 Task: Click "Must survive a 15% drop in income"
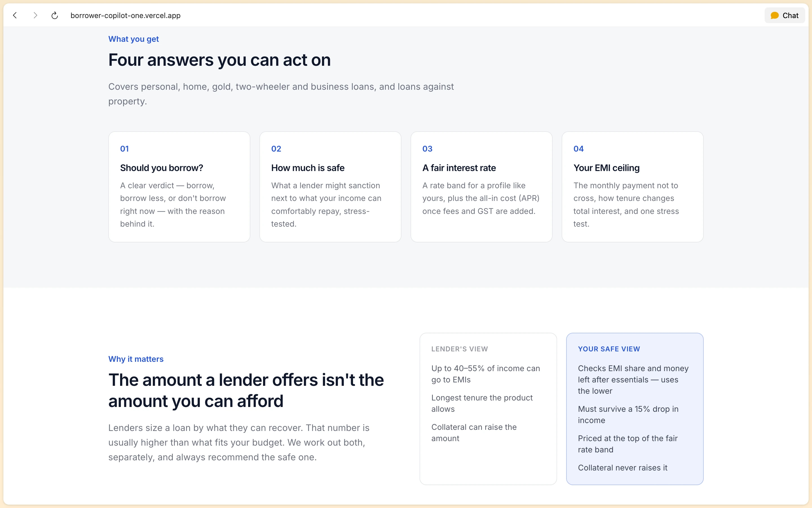tap(628, 415)
